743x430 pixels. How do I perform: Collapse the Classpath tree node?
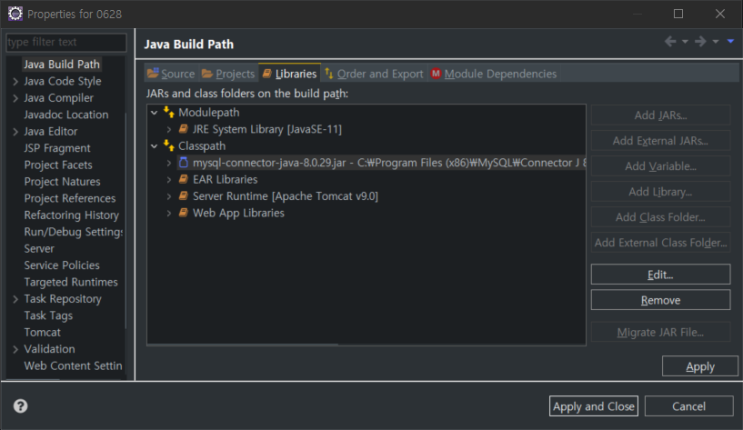(154, 146)
